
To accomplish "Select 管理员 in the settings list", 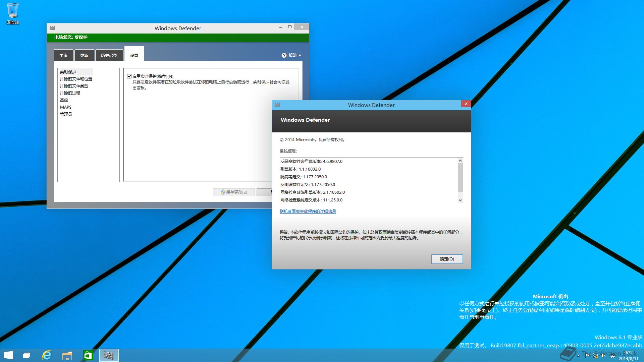I will [x=66, y=114].
